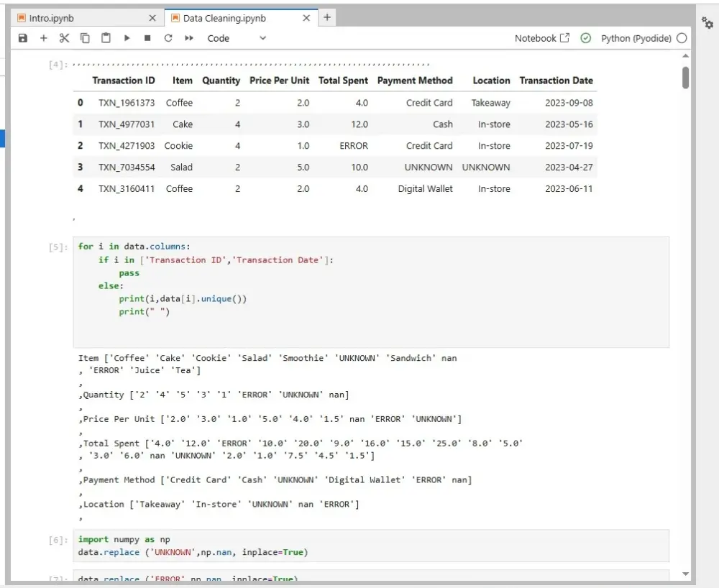Screen dimensions: 719x588
Task: Cut the selected cell with the scissors icon
Action: pyautogui.click(x=64, y=38)
